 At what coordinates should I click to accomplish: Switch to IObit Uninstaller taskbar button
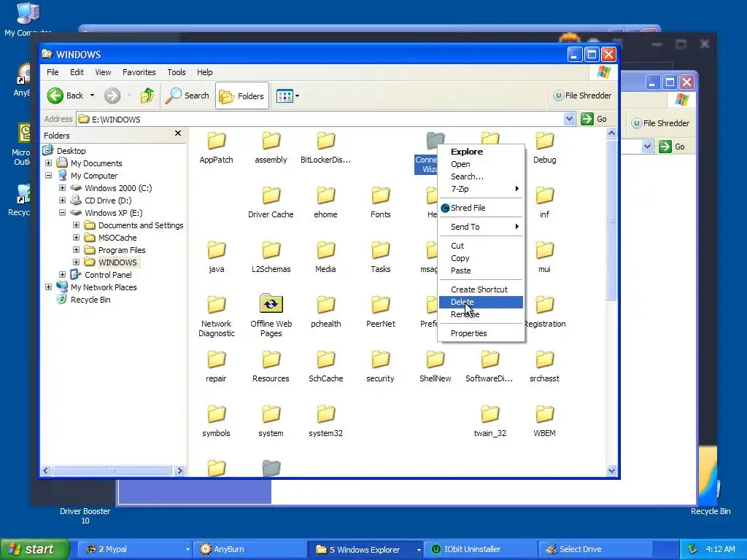(481, 549)
